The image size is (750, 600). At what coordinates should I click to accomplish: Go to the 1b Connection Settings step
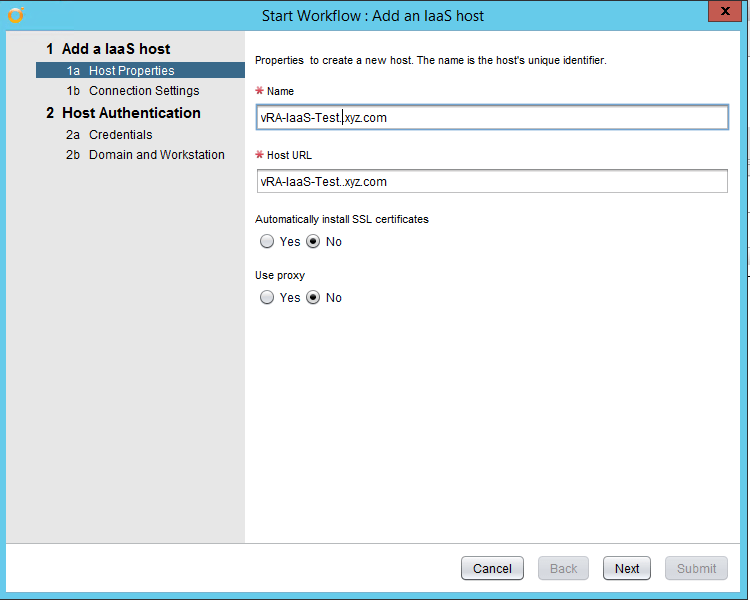[x=143, y=91]
